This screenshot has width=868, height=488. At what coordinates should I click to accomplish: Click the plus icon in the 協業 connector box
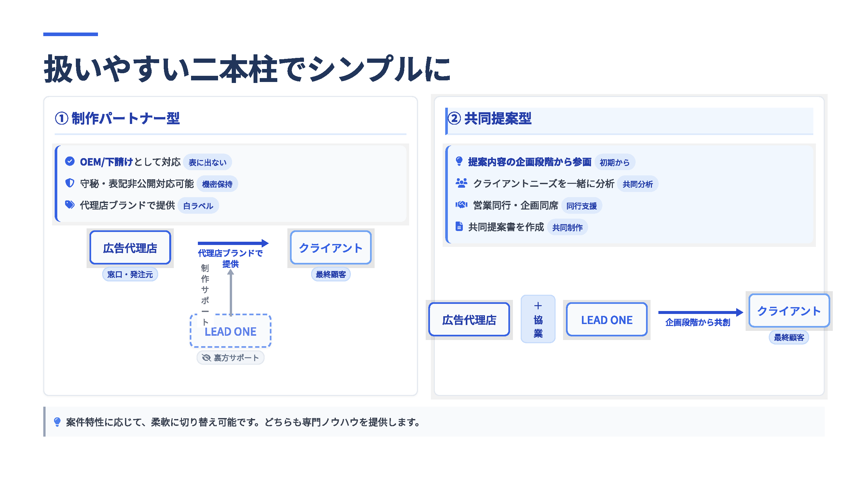pyautogui.click(x=538, y=306)
